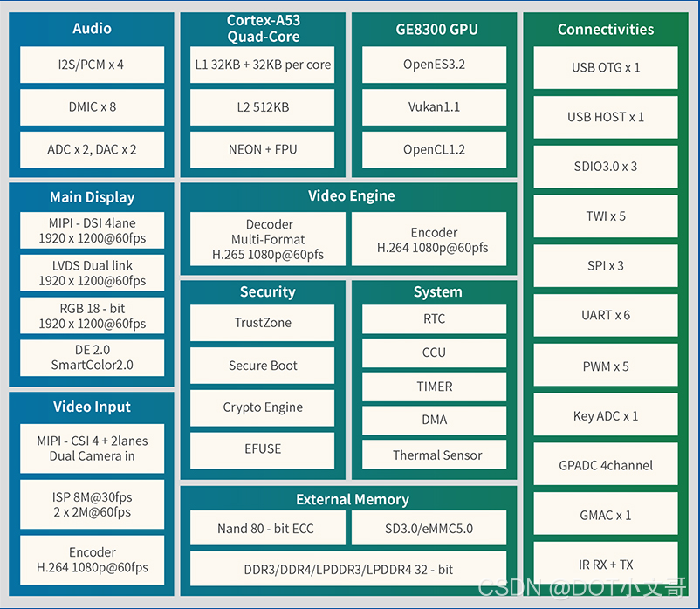This screenshot has width=700, height=609.
Task: Select the ISP 8M@30fps block
Action: pyautogui.click(x=92, y=504)
